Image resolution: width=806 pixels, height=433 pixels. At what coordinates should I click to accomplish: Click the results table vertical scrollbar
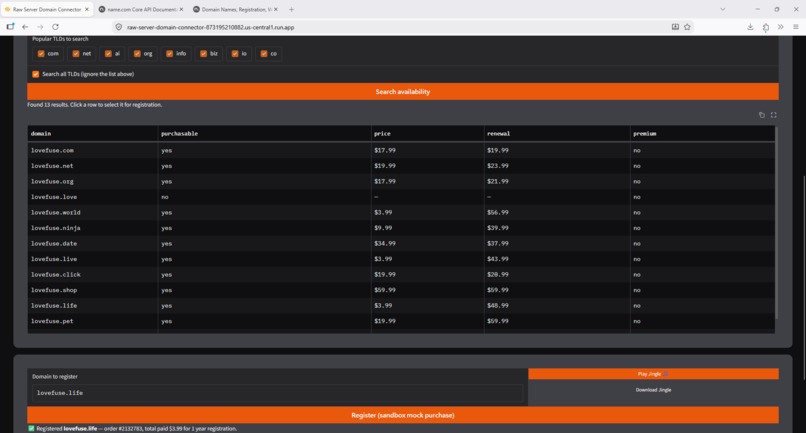coord(776,222)
